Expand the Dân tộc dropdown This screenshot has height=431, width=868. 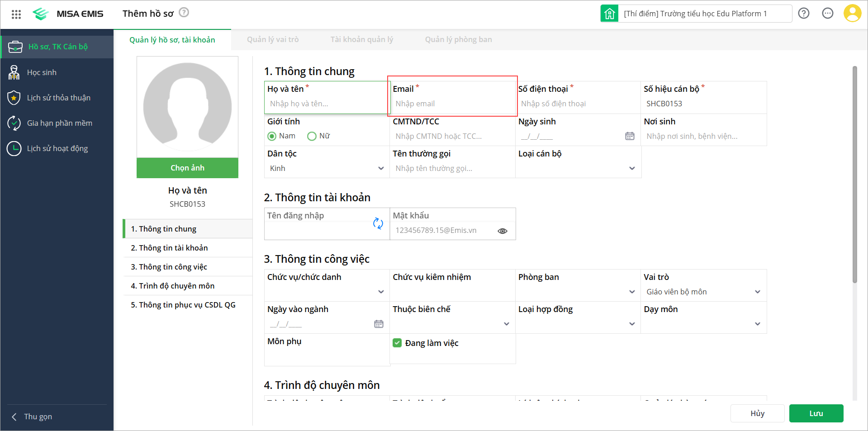(381, 168)
